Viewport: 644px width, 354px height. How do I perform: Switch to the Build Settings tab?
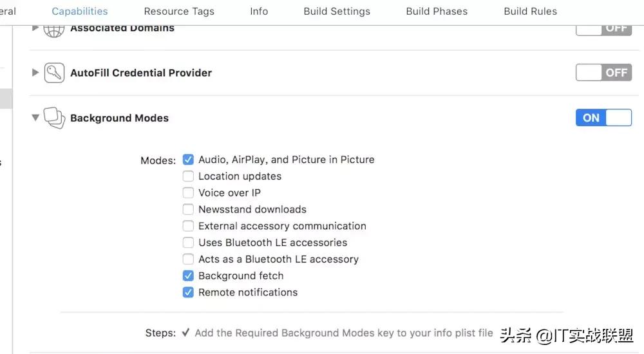(x=337, y=12)
